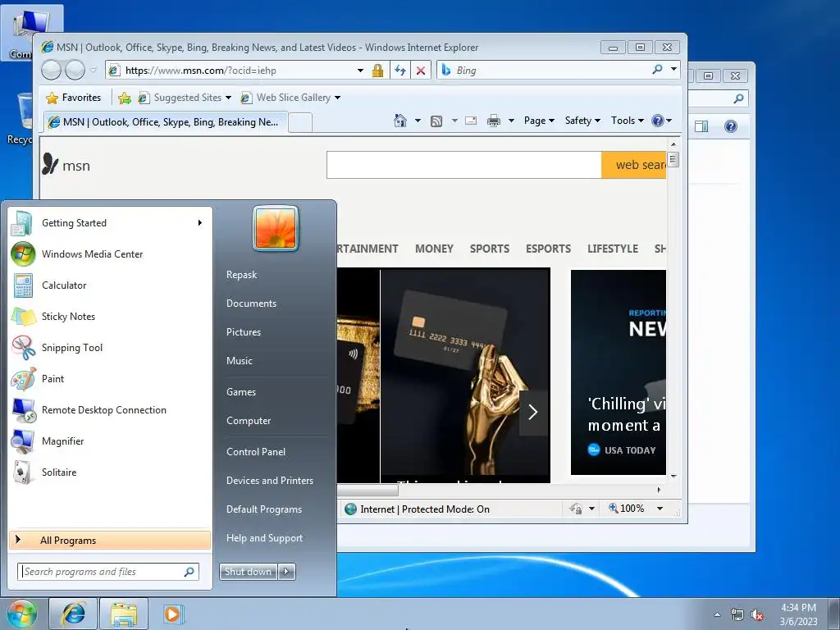Open Help and Support
Screen dimensions: 840x630
click(x=265, y=538)
